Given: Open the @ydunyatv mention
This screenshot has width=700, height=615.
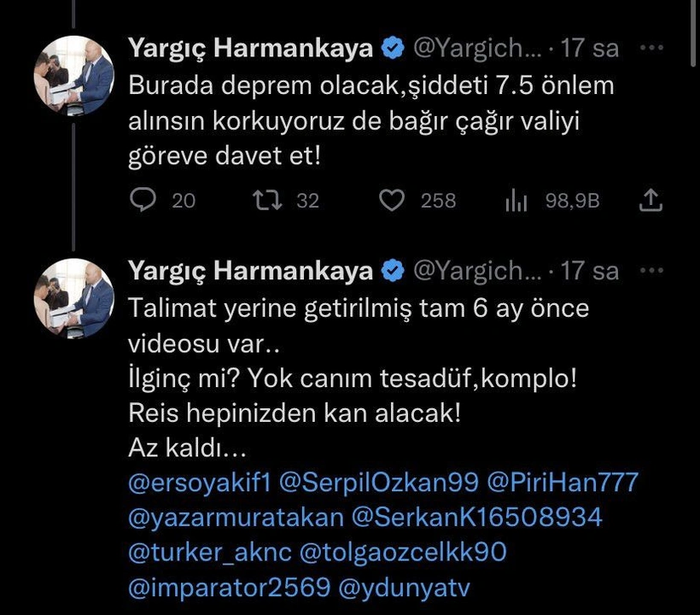Looking at the screenshot, I should point(405,587).
